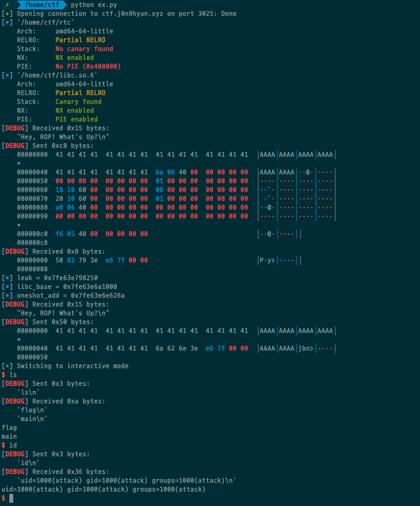Image resolution: width=420 pixels, height=506 pixels.
Task: Click the /home/ctf path segment
Action: pyautogui.click(x=42, y=5)
